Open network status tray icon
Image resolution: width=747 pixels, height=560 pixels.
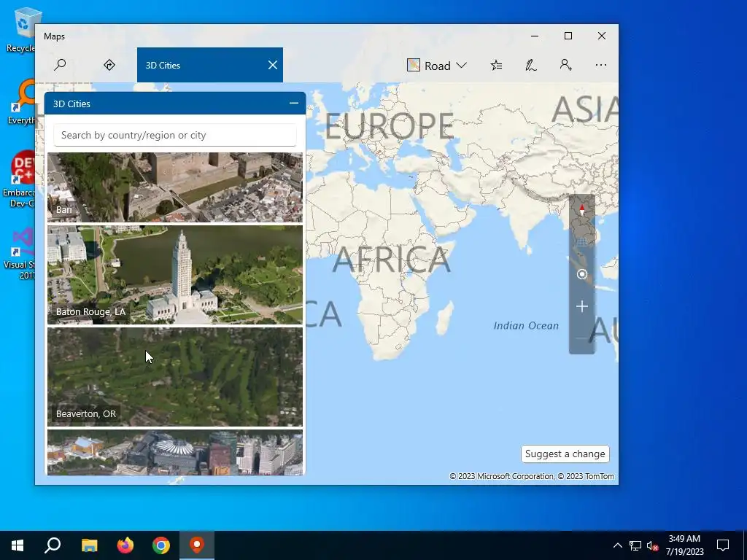(635, 545)
